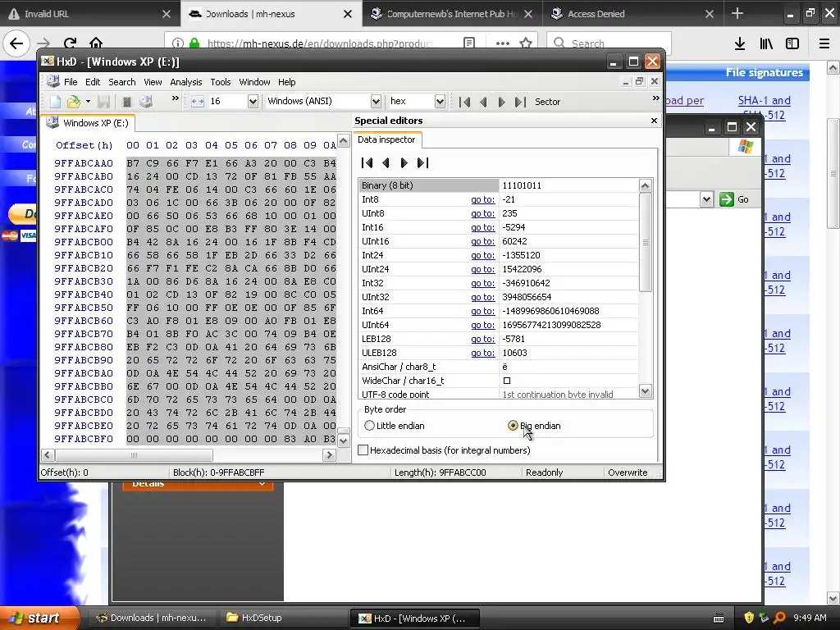Click the hex view horizontal scrollbar thumb

(x=134, y=454)
